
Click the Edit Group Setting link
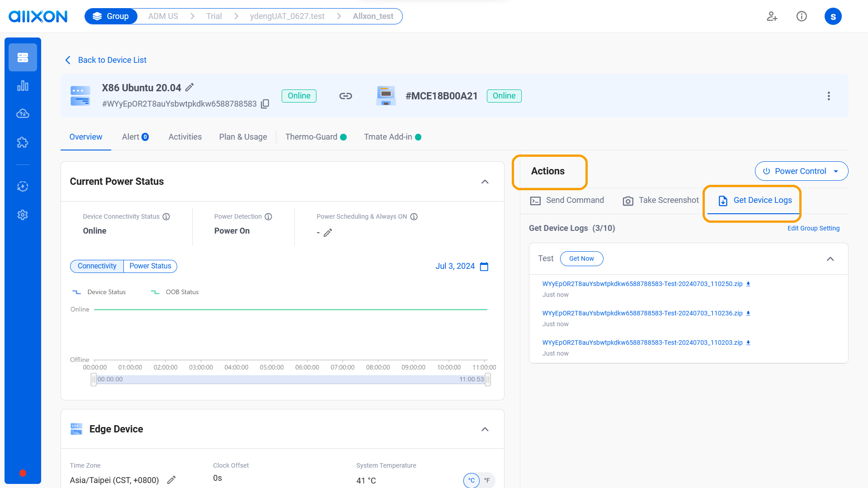pos(813,228)
